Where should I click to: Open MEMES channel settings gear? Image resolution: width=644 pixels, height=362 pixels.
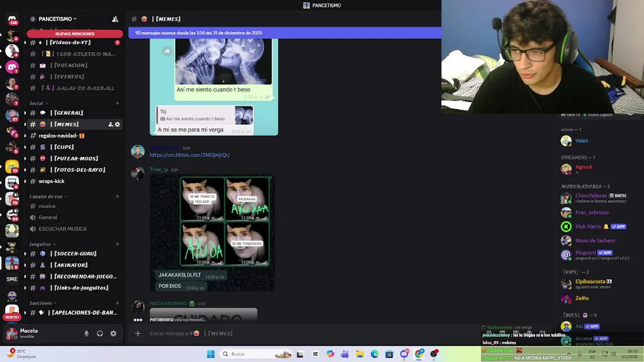[118, 124]
